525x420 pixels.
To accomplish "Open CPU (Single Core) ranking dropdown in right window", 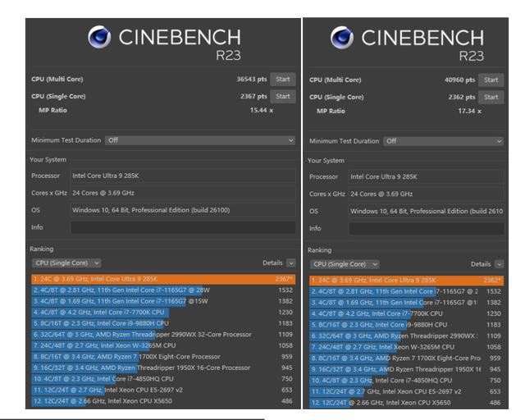I will point(345,264).
